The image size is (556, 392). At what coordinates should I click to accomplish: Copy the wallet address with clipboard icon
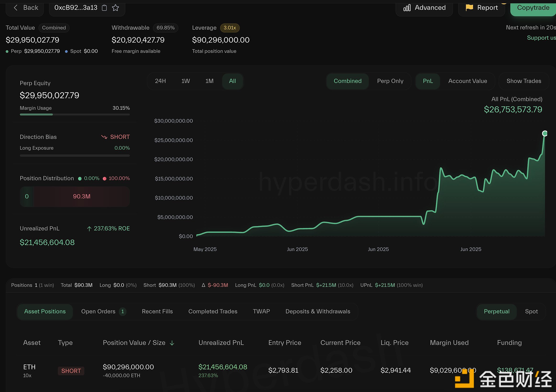(x=104, y=8)
